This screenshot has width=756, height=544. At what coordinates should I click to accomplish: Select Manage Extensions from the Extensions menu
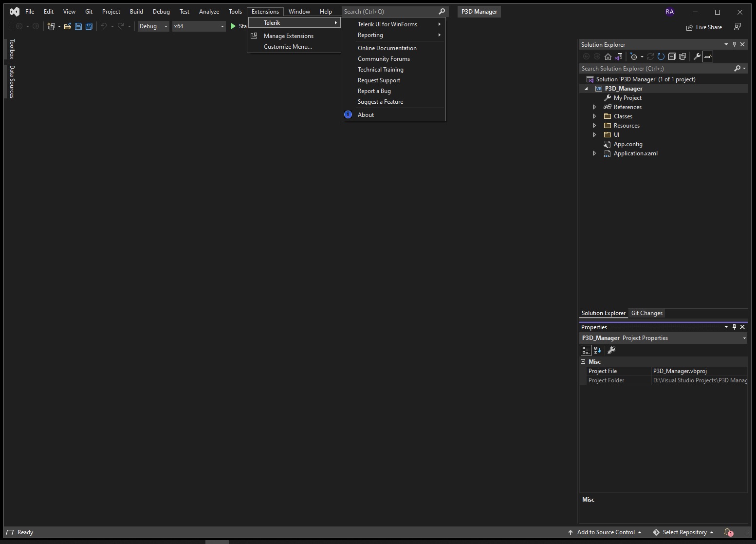[288, 36]
